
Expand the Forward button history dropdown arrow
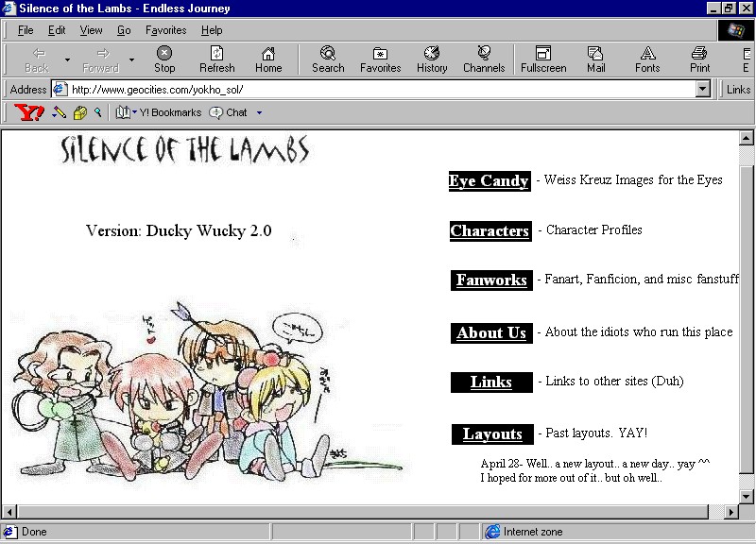tap(131, 59)
